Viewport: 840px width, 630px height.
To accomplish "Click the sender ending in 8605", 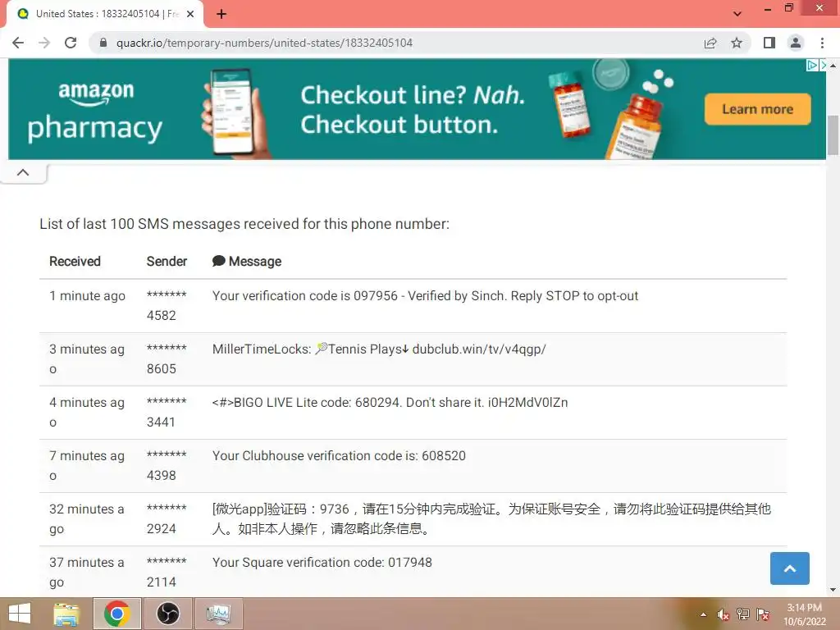I will click(x=167, y=359).
